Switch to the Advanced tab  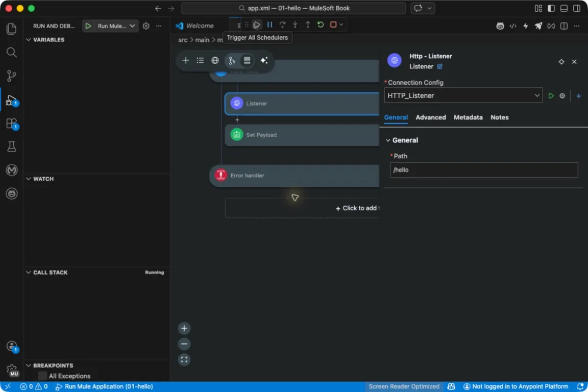(430, 117)
